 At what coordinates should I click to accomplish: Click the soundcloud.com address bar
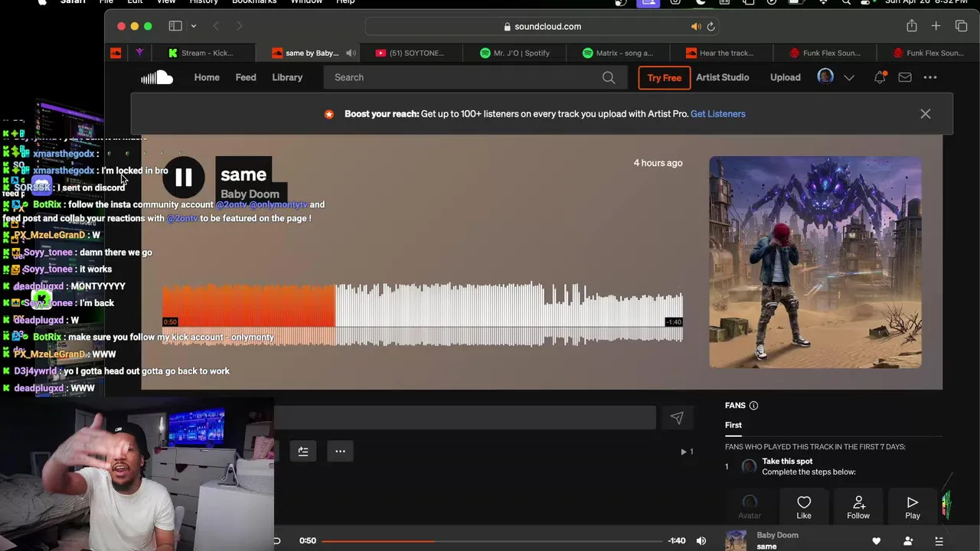(542, 26)
